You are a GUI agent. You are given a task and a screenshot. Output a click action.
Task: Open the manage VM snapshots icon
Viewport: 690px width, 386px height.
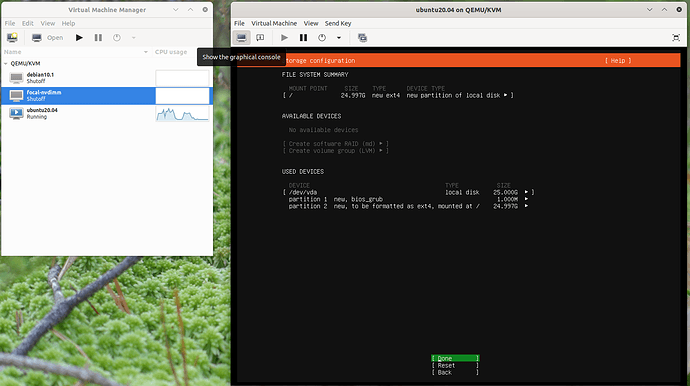pyautogui.click(x=362, y=37)
